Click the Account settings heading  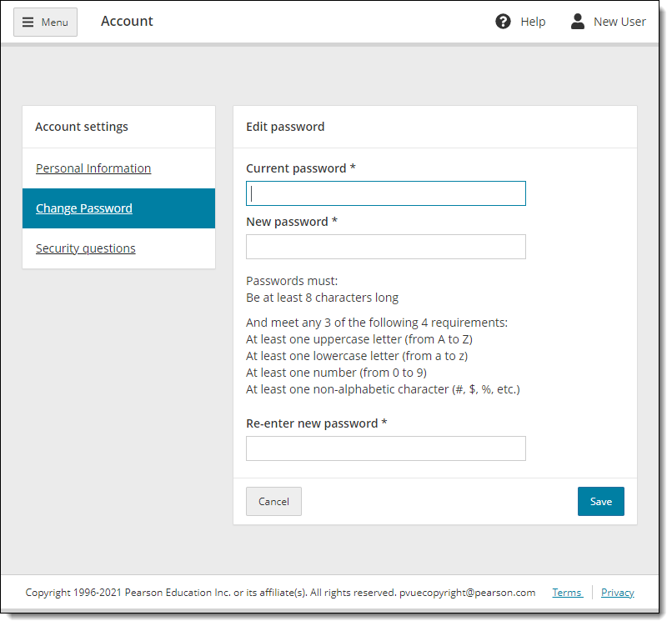pos(82,127)
